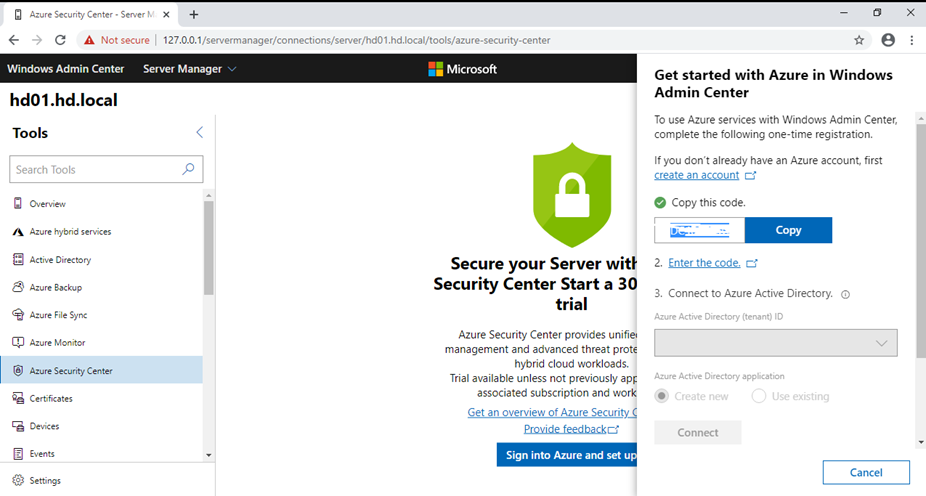
Task: Open the Overview tool icon
Action: 18,203
